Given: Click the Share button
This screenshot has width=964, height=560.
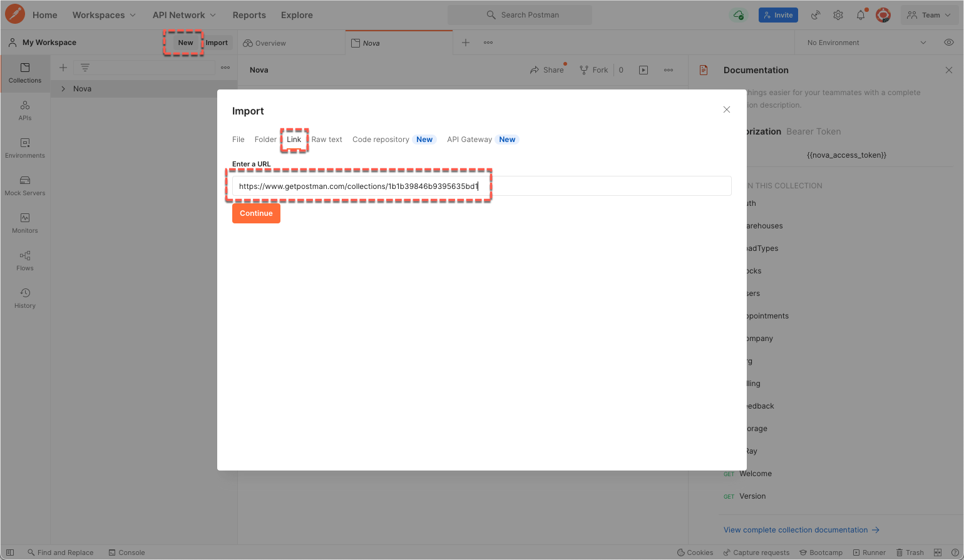Looking at the screenshot, I should pyautogui.click(x=547, y=70).
